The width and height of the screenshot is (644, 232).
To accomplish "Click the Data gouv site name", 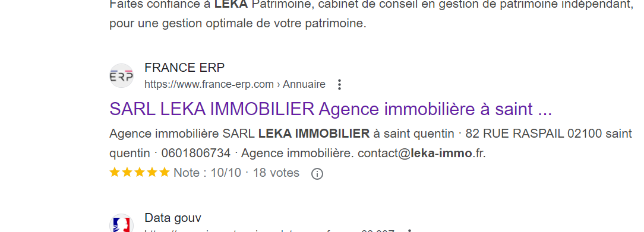I will (173, 218).
